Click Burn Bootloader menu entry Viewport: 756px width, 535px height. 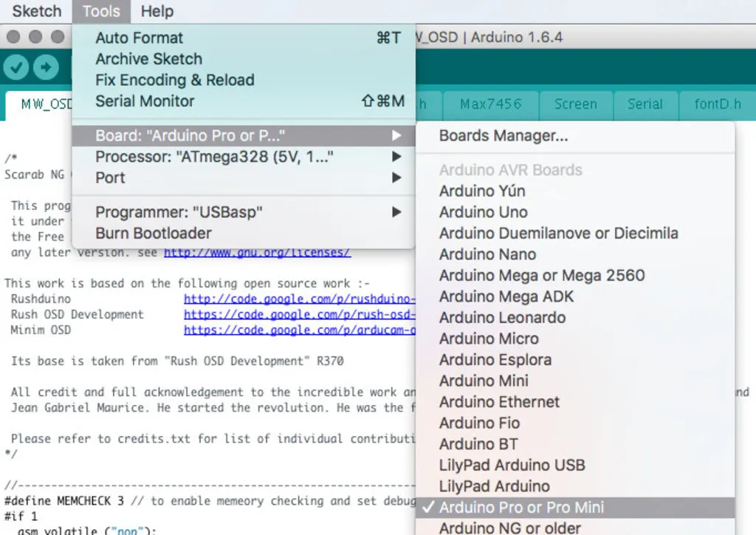pyautogui.click(x=154, y=234)
